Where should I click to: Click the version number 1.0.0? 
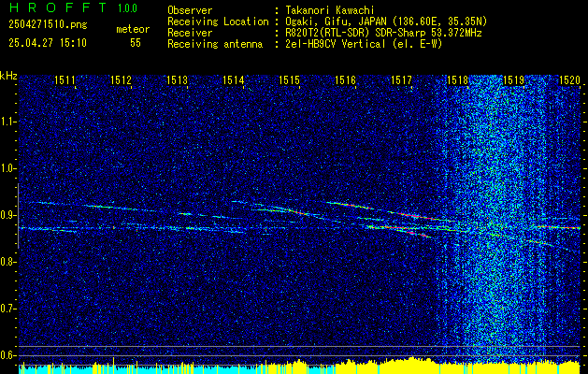coord(127,8)
